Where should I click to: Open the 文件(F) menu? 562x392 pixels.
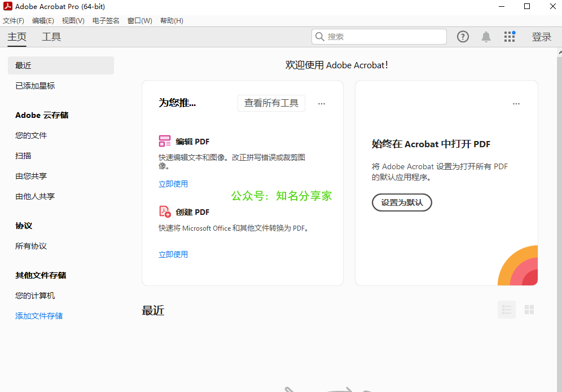click(14, 21)
